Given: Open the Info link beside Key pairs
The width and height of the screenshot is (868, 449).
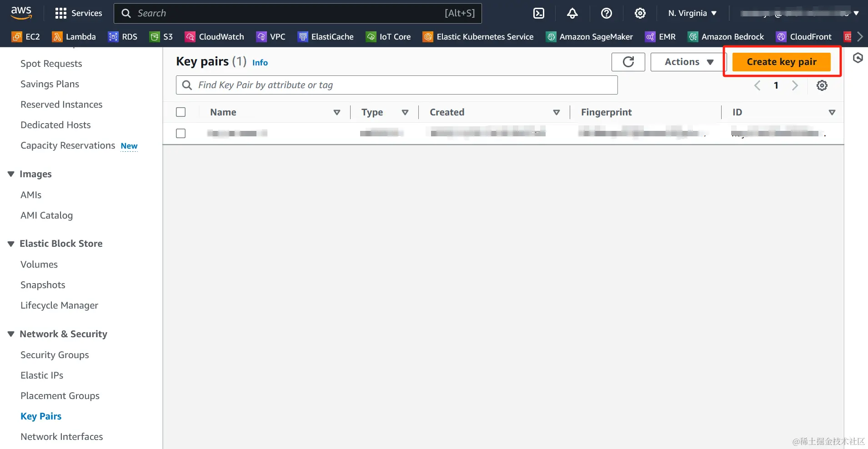Looking at the screenshot, I should (x=260, y=63).
